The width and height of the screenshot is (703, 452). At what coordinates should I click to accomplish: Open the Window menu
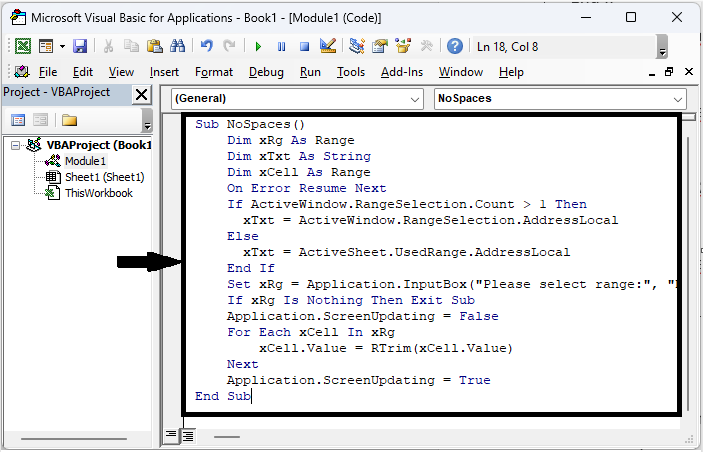(461, 72)
